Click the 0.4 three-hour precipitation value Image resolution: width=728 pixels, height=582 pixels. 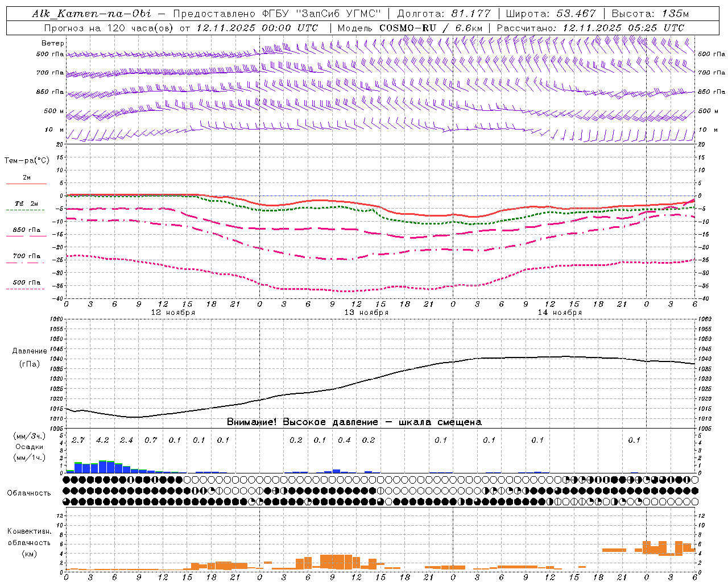point(344,440)
